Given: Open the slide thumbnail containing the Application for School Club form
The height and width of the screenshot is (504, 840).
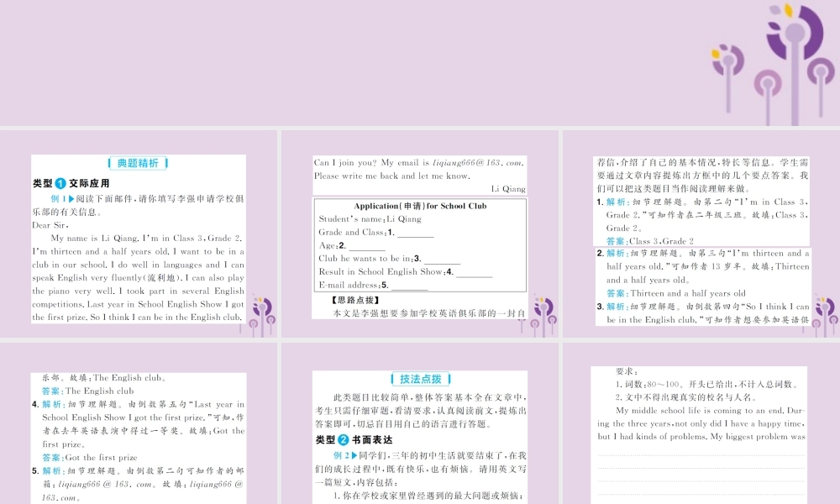Looking at the screenshot, I should click(x=420, y=234).
